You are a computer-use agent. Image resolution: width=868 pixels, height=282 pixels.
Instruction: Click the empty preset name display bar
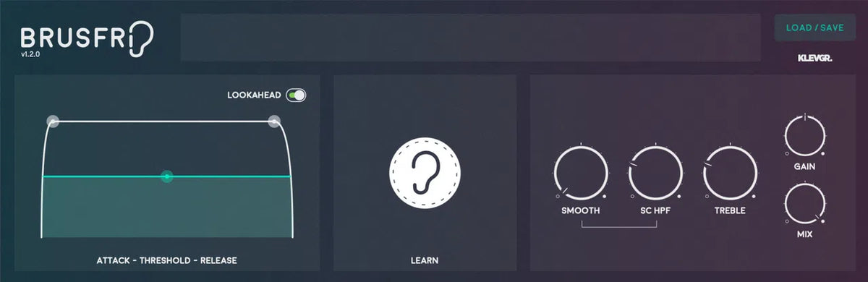pyautogui.click(x=470, y=37)
